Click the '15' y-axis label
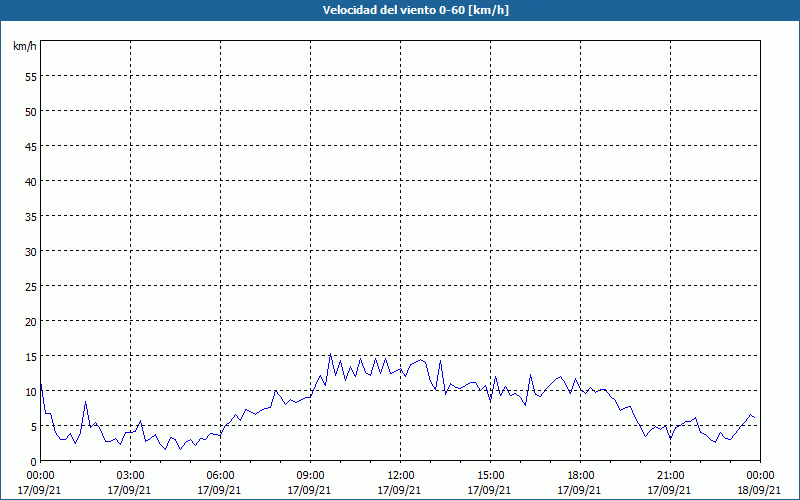 (x=31, y=356)
